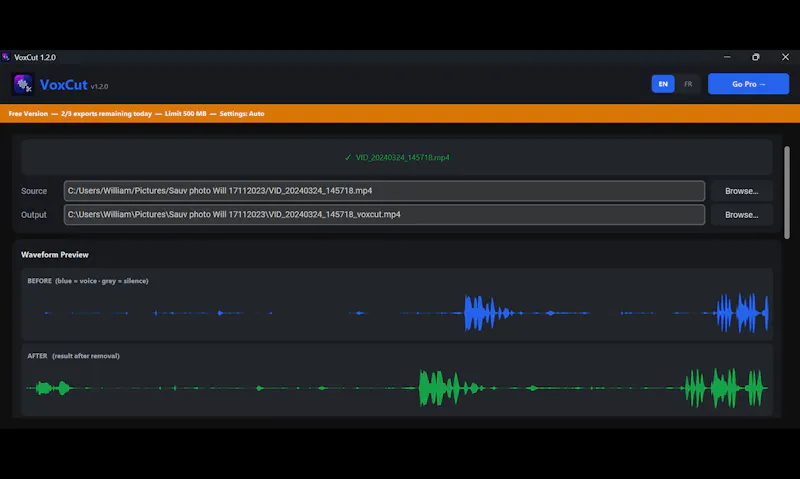Click the VoxCut v1.2.0 version label
The image size is (800, 479).
(x=99, y=87)
